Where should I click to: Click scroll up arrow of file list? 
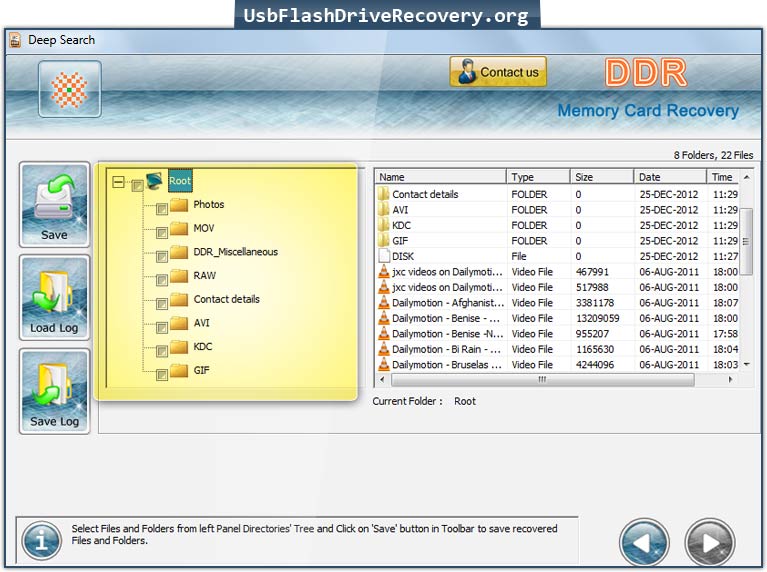click(746, 177)
